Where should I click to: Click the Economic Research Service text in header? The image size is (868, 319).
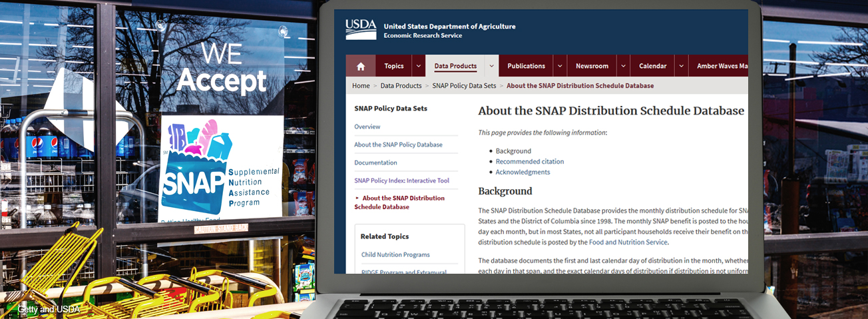point(423,35)
